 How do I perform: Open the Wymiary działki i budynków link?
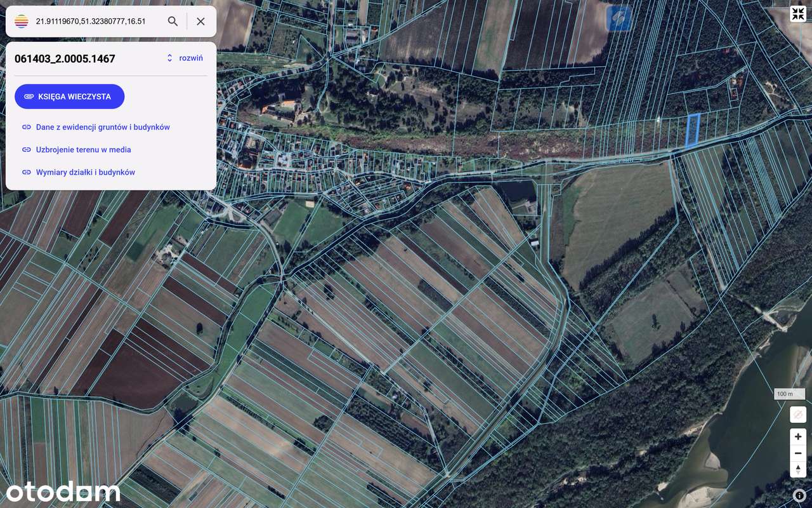pos(86,172)
